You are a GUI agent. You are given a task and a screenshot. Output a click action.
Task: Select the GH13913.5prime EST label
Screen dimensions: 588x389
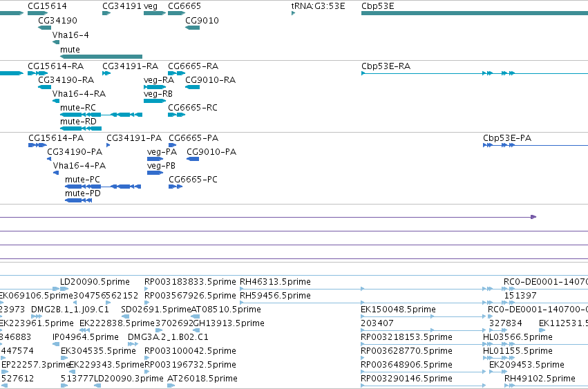coord(229,323)
